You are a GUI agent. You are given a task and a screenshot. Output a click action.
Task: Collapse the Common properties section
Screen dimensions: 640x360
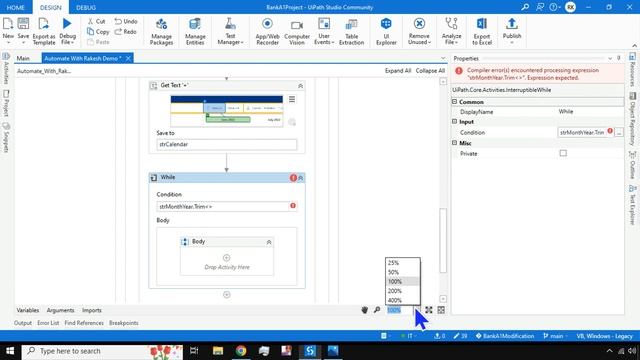[x=454, y=101]
